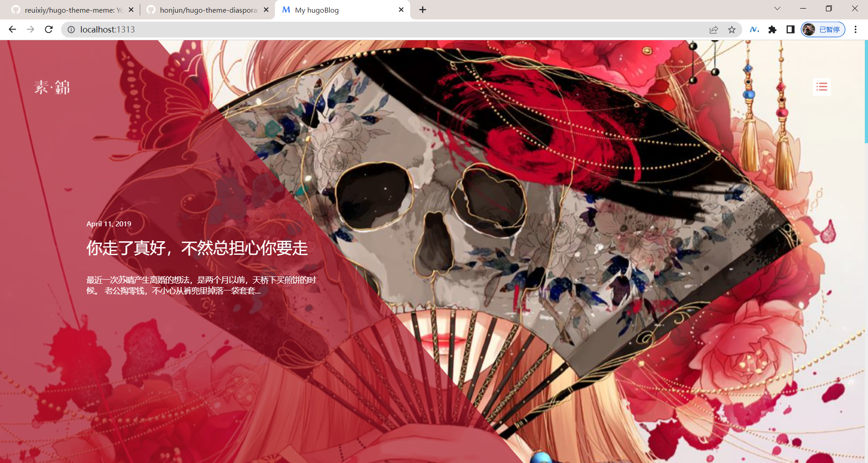Close the My hugoBlog tab
The height and width of the screenshot is (463, 868).
coord(401,9)
